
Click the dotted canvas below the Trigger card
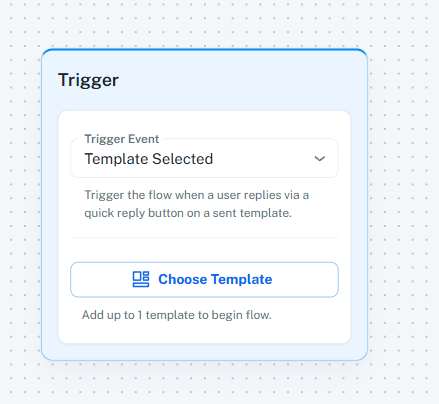click(x=204, y=383)
